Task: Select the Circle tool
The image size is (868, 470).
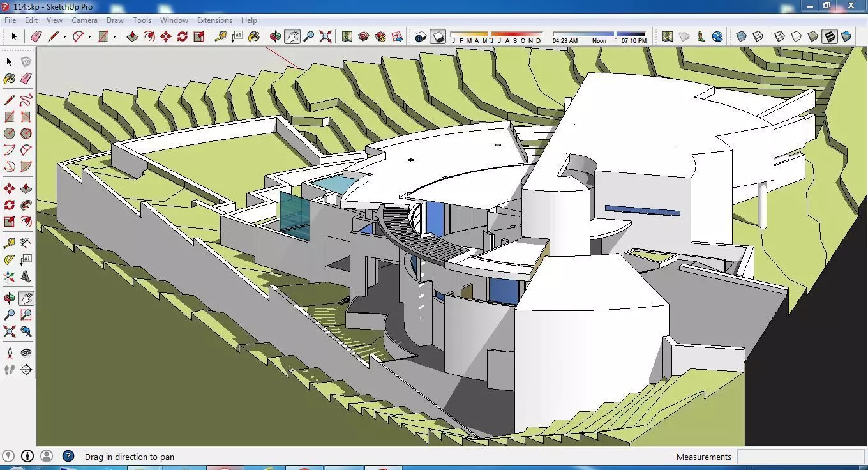Action: 9,133
